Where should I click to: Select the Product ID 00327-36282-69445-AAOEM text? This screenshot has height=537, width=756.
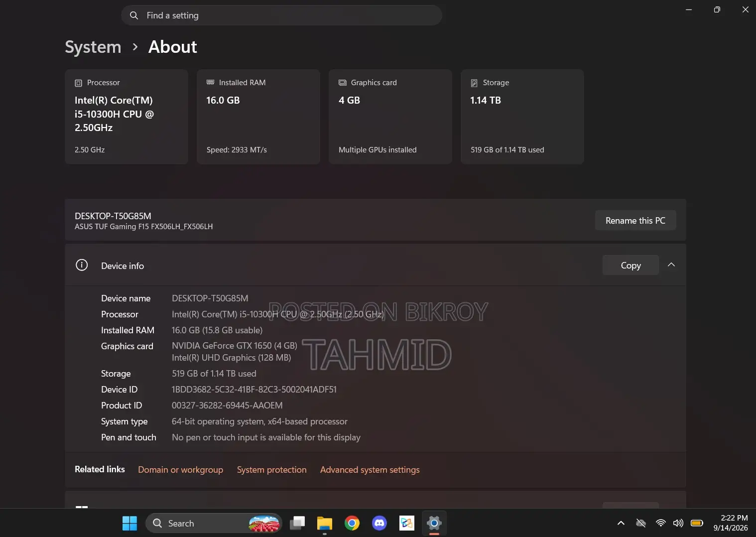(x=227, y=405)
